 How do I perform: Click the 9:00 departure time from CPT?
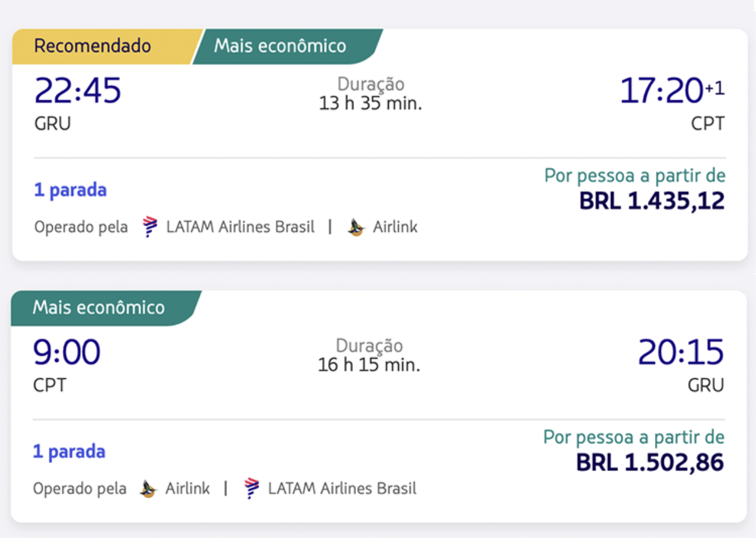67,352
